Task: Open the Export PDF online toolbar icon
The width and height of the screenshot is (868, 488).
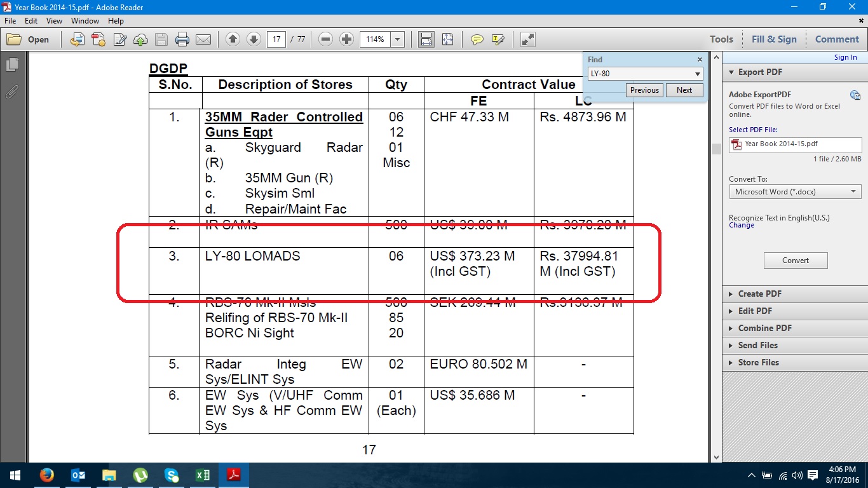Action: pos(78,39)
